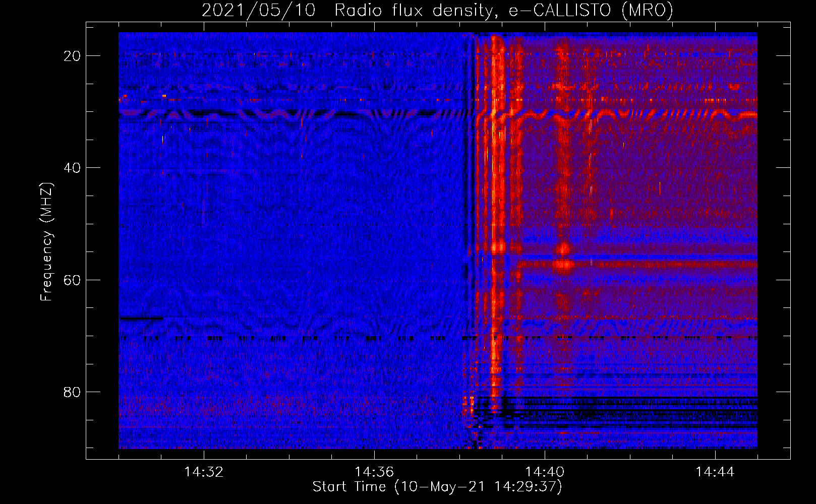This screenshot has height=504, width=816.
Task: Click the 40 MHz frequency tick label
Action: click(x=73, y=168)
